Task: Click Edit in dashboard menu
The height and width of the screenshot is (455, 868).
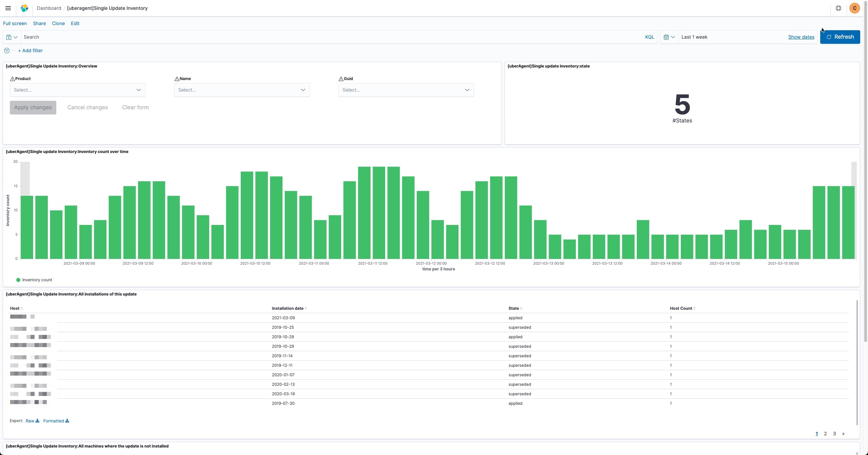Action: pos(75,23)
